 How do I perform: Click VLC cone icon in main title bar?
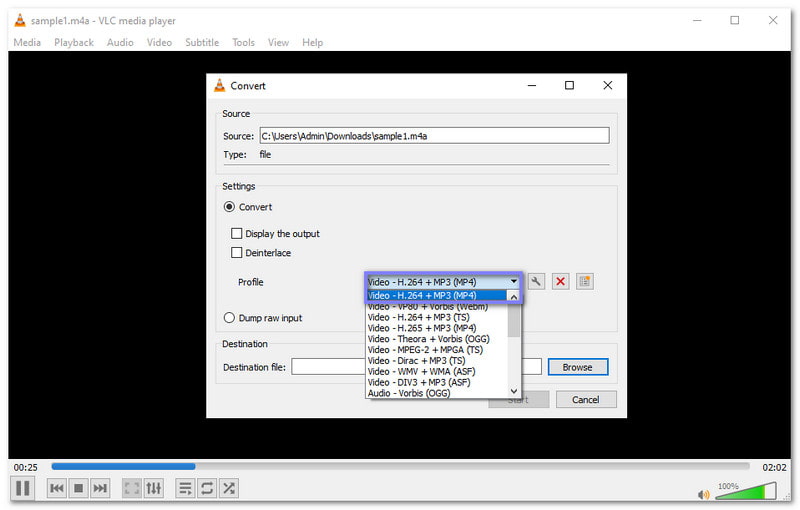[20, 20]
